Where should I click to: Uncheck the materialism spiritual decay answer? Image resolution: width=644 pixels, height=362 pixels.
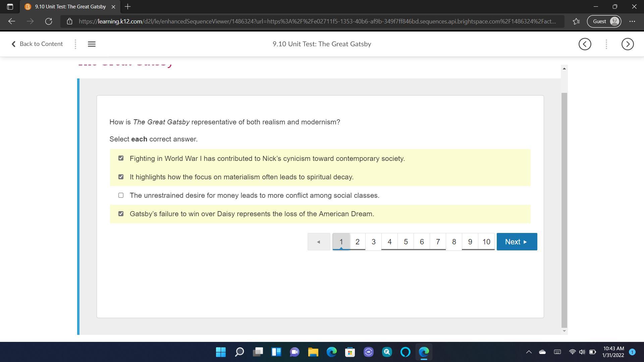(x=121, y=177)
